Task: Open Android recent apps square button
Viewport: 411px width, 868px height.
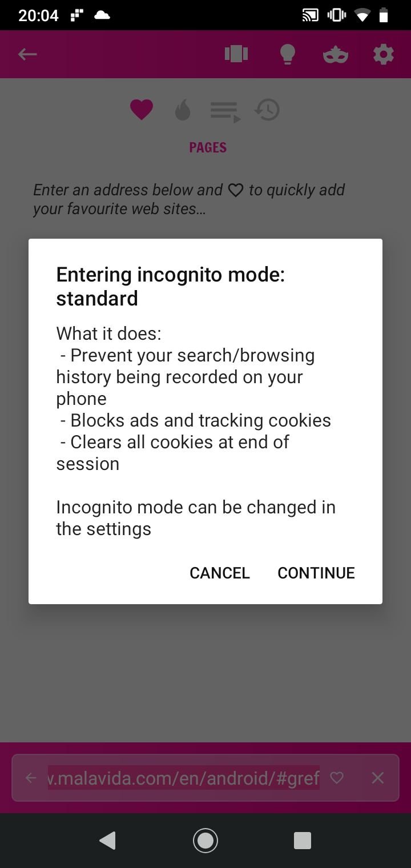Action: 302,840
